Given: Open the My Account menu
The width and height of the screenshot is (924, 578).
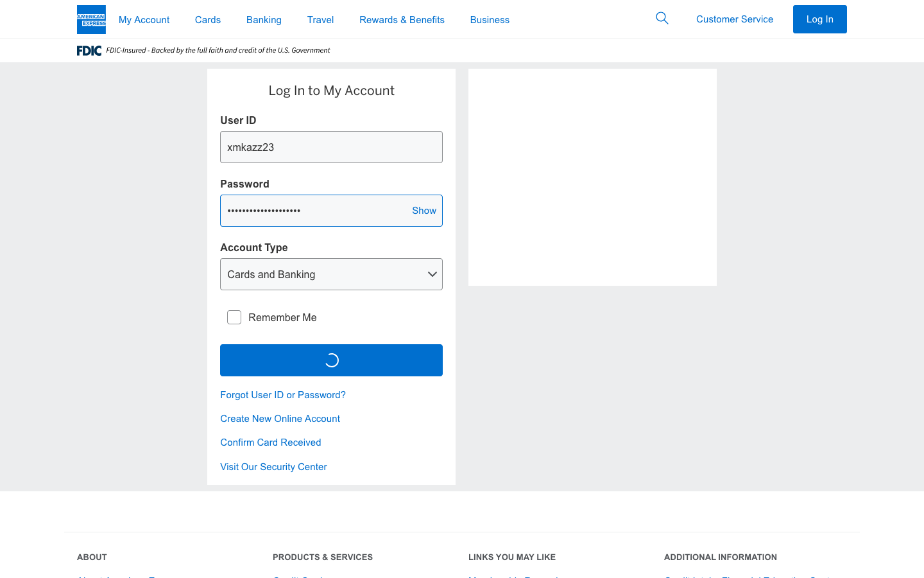Looking at the screenshot, I should [x=144, y=20].
